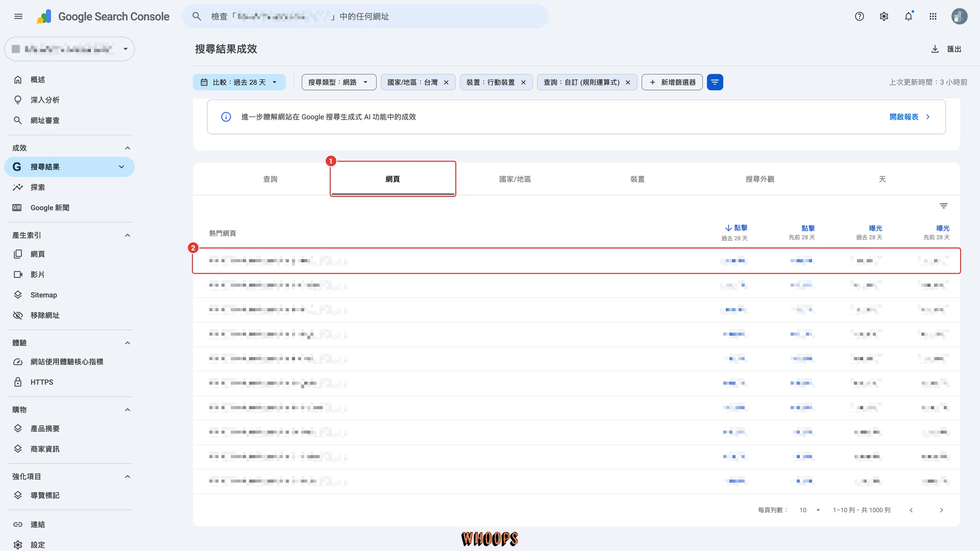Collapse the 成效 sidebar section
This screenshot has height=551, width=980.
(128, 148)
